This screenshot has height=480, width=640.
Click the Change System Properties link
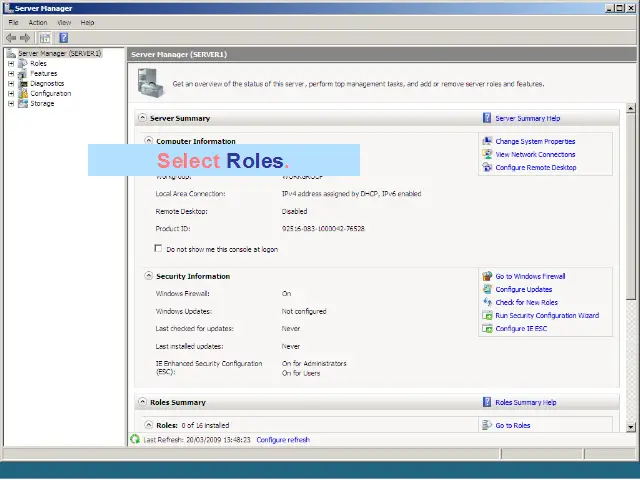tap(535, 141)
